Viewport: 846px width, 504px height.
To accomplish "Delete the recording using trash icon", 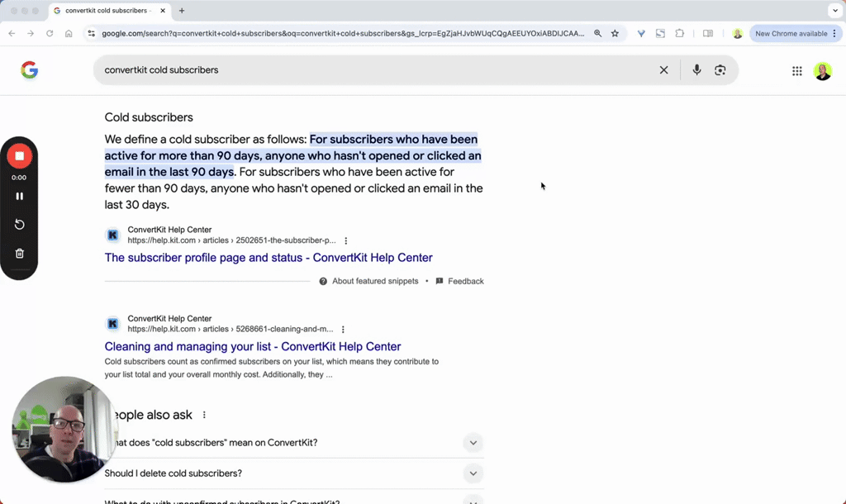I will [x=20, y=253].
